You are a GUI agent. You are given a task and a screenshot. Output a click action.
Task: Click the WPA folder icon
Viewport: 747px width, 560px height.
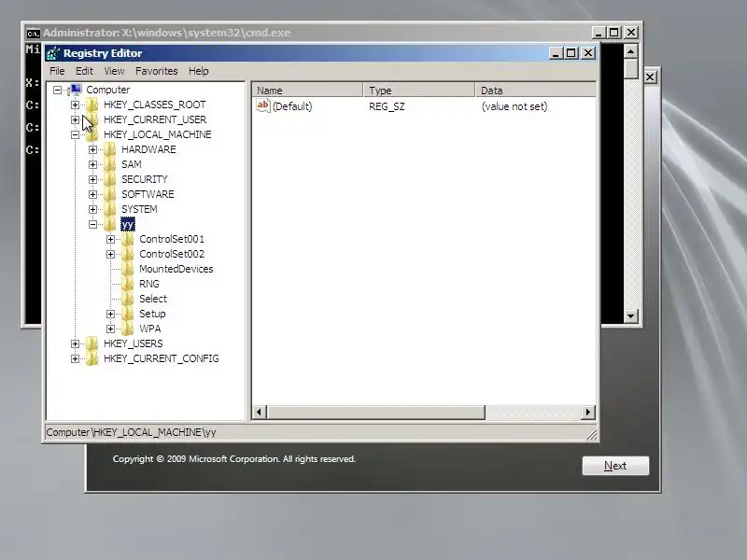127,329
